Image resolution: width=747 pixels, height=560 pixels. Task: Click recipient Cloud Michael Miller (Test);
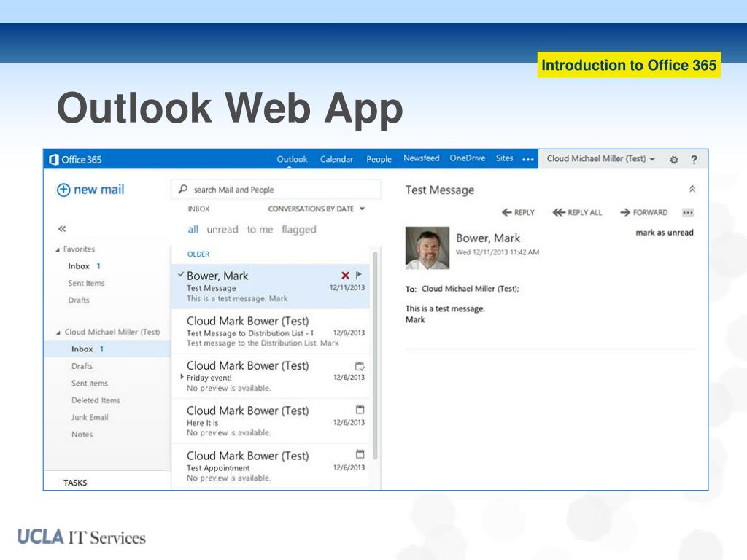coord(471,289)
